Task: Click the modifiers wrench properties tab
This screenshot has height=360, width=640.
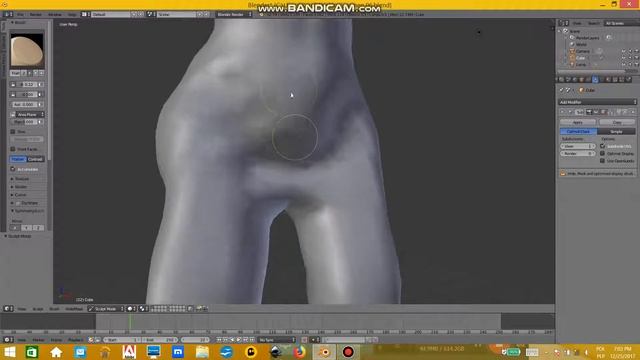Action: 595,80
